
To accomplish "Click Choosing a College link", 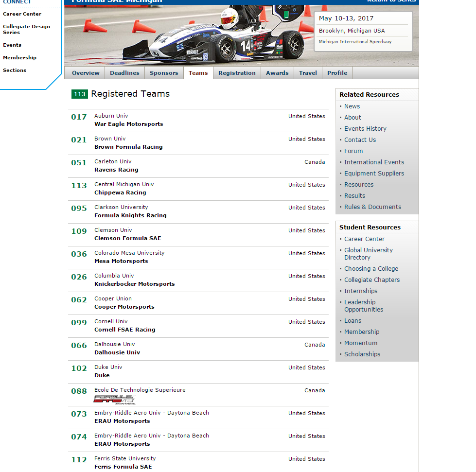I will point(371,269).
